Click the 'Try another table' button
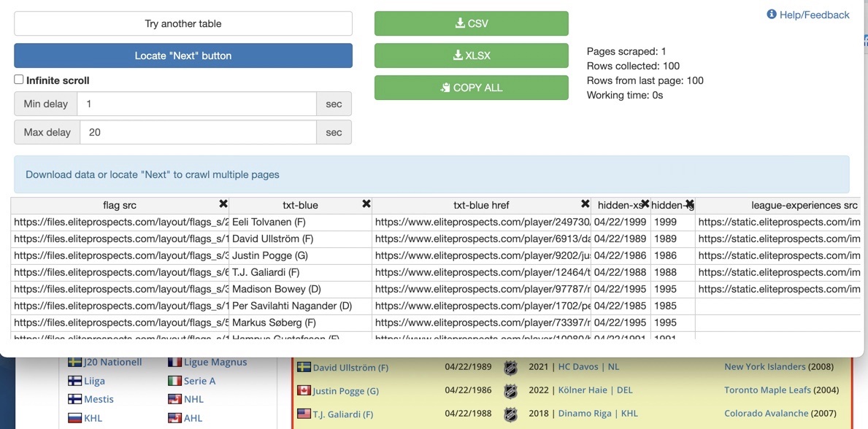 (183, 23)
